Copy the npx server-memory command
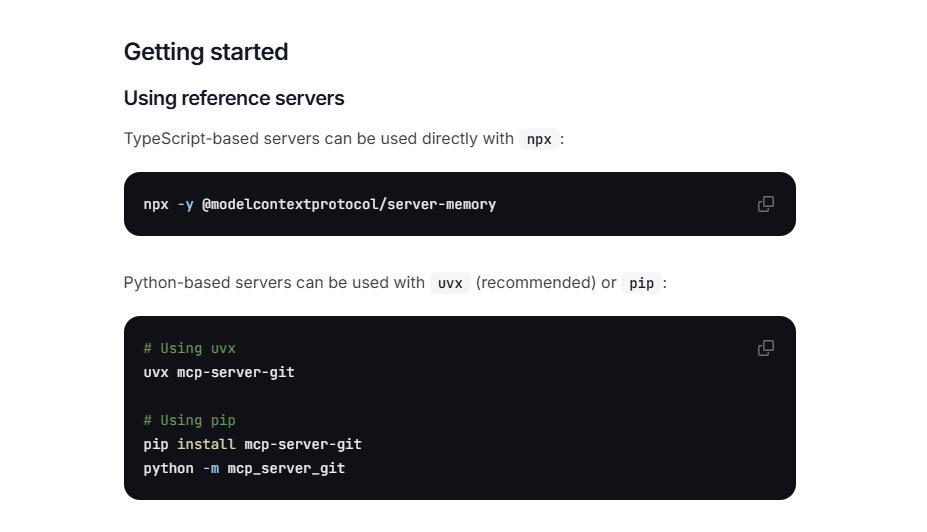The image size is (927, 532). point(766,204)
